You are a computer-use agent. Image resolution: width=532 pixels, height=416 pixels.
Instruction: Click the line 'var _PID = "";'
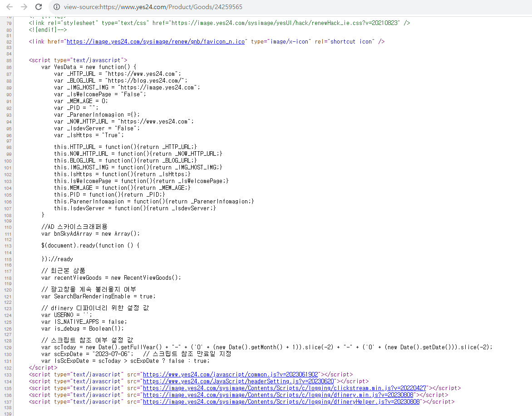76,108
